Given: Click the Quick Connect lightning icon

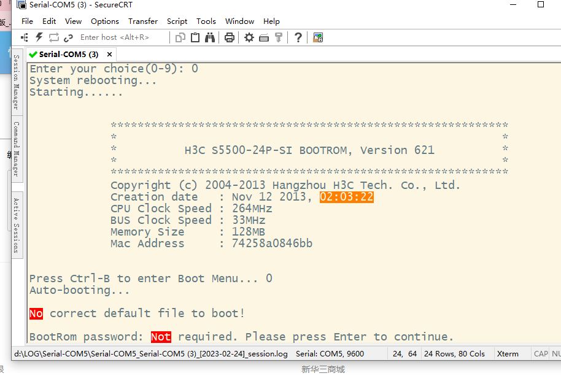Looking at the screenshot, I should coord(39,37).
